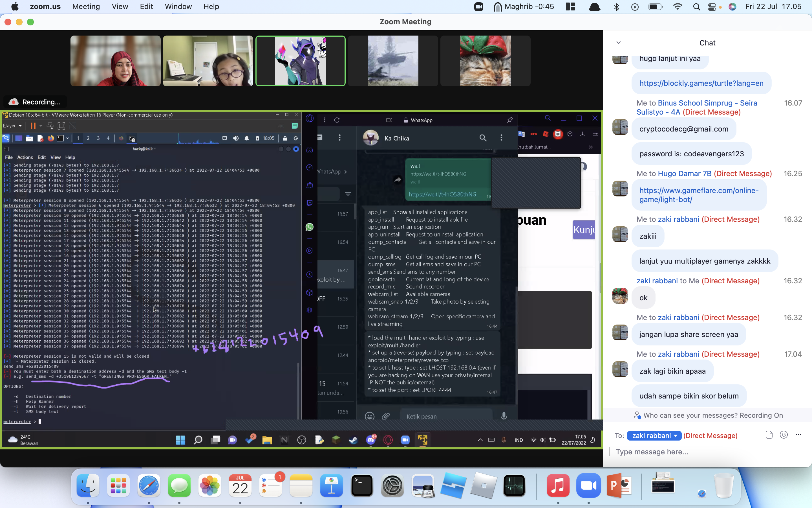Open three-dot menu in WhatsApp panel header
Viewport: 812px width, 508px height.
click(325, 120)
